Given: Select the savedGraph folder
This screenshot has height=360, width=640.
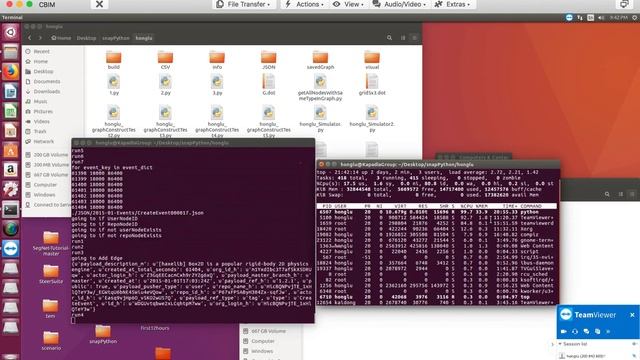Looking at the screenshot, I should pos(320,60).
